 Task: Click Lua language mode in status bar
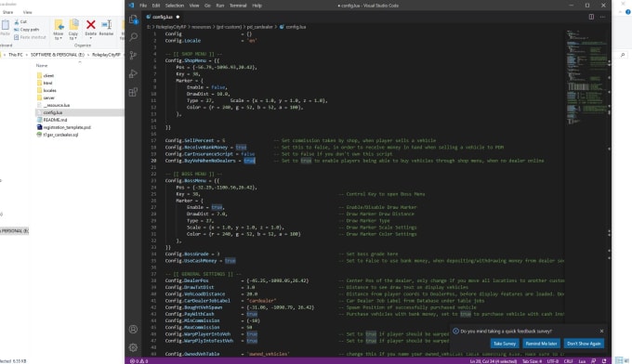[582, 361]
